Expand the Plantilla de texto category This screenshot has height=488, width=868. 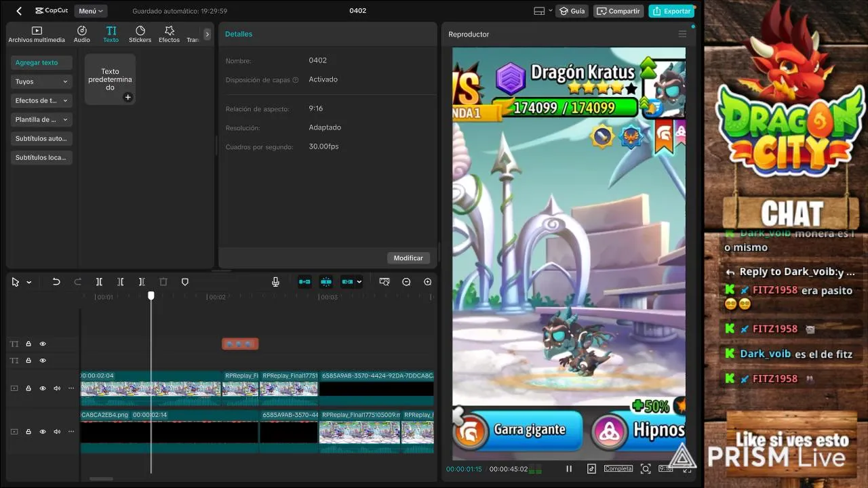pos(41,119)
